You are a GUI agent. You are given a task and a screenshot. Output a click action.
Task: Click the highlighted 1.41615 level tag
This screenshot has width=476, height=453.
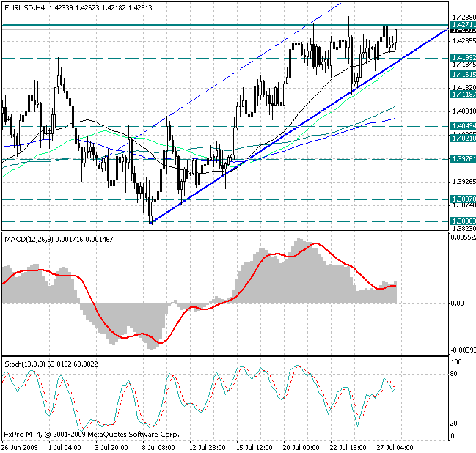[464, 75]
